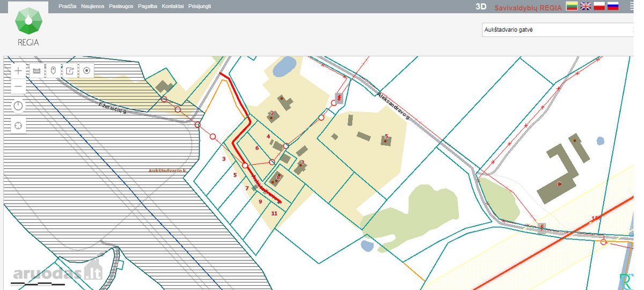Switch to 3D map view
This screenshot has width=644, height=290.
[x=481, y=7]
